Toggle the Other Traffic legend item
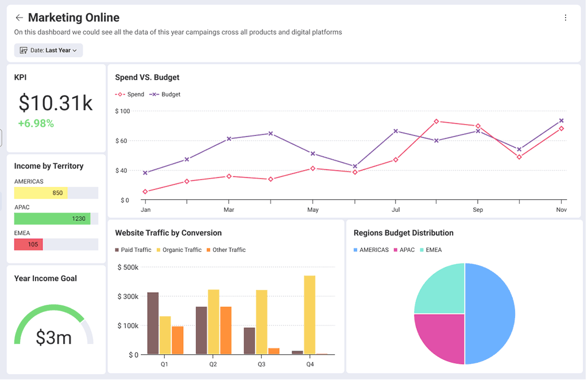Image resolution: width=588 pixels, height=380 pixels. 226,250
